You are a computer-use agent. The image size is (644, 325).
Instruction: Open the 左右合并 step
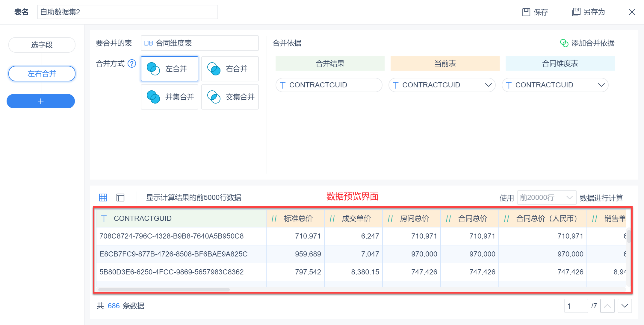[x=42, y=74]
